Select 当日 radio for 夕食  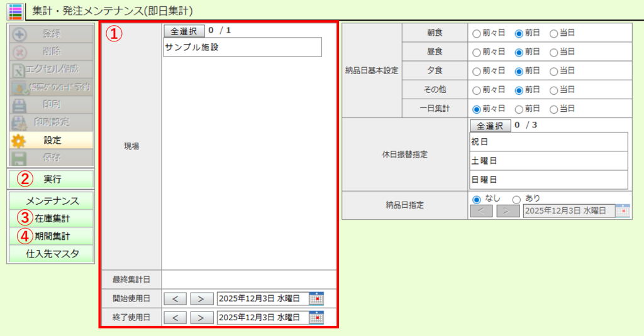click(x=553, y=71)
